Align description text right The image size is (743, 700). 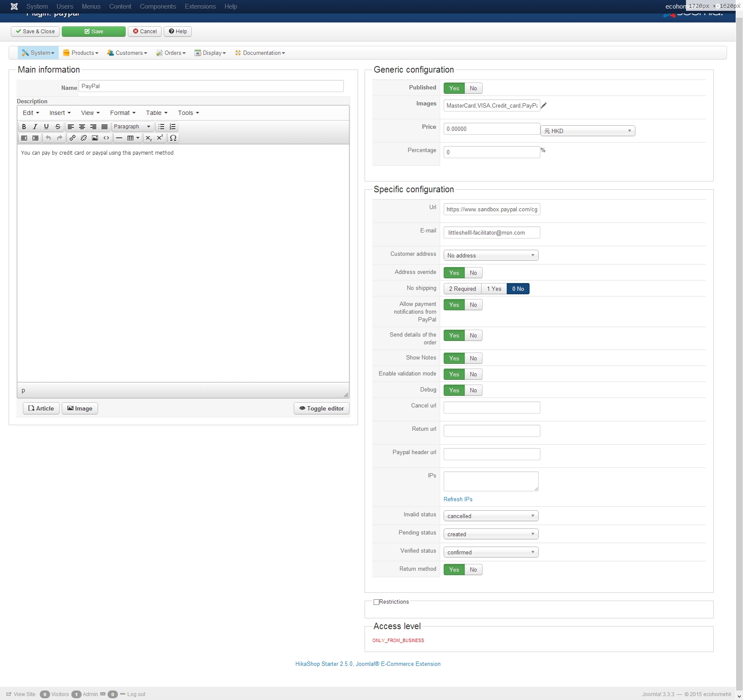(x=93, y=127)
